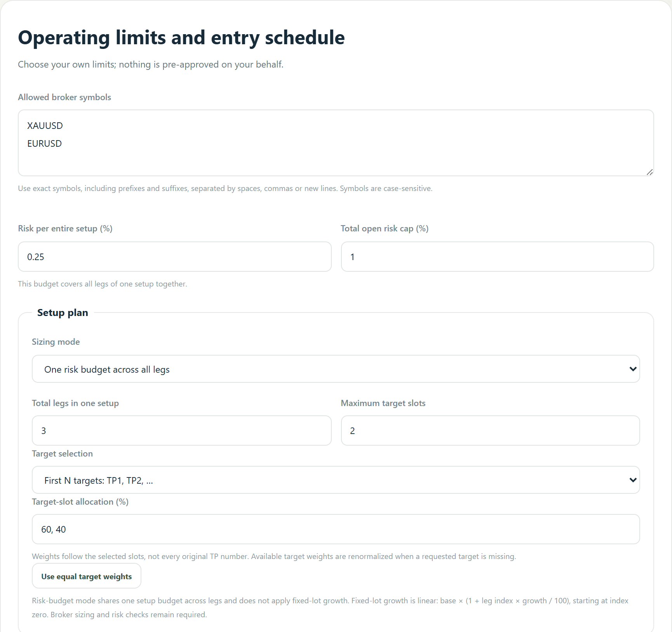Click the Total open risk cap label
Image resolution: width=672 pixels, height=632 pixels.
(x=385, y=228)
